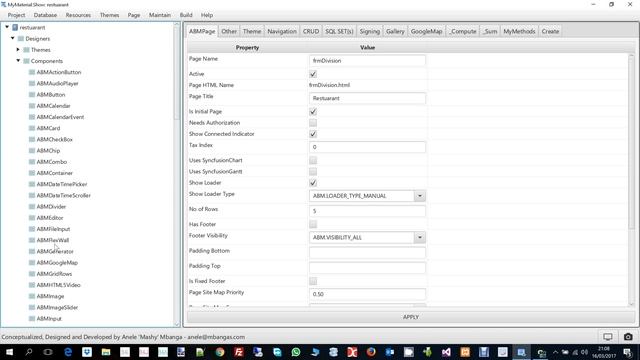Switch to the GoogleMap tab

point(427,31)
